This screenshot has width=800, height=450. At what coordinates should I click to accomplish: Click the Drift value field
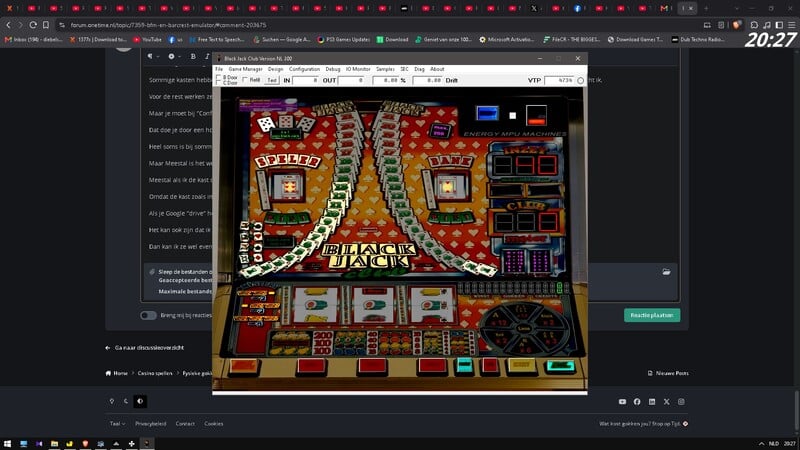click(428, 80)
